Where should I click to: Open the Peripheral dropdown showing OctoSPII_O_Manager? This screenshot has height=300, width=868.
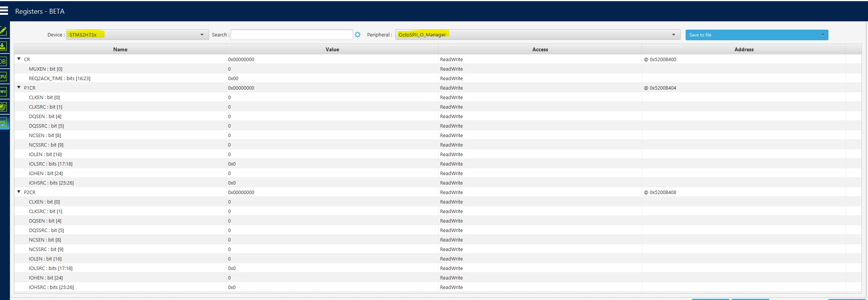click(538, 35)
